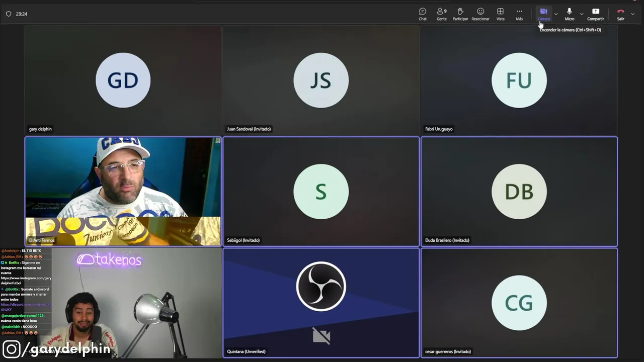The height and width of the screenshot is (362, 644).
Task: Click the name label gary delphin
Action: tap(40, 129)
